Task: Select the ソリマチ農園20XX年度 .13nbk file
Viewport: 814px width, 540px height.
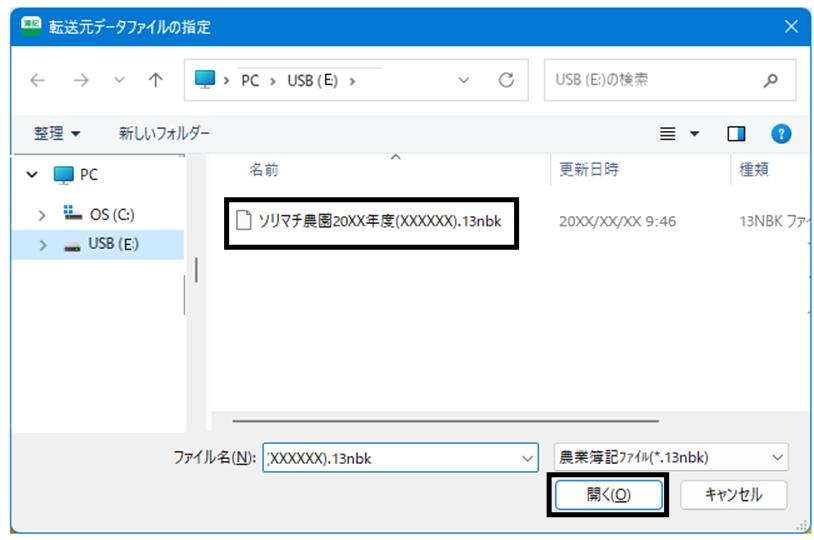Action: click(369, 222)
